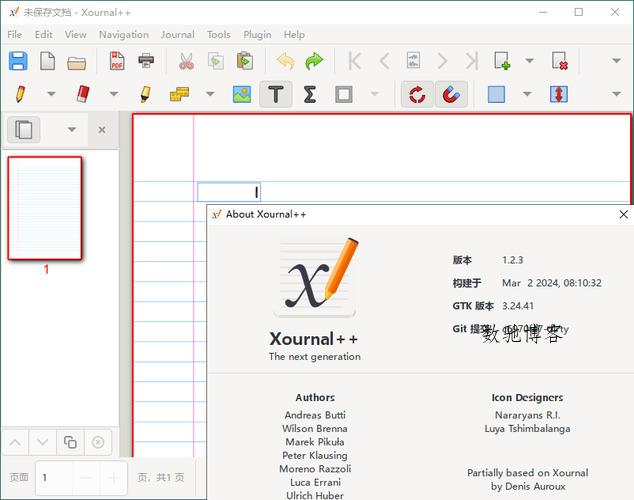634x500 pixels.
Task: Insert a new page after current
Action: pos(502,61)
